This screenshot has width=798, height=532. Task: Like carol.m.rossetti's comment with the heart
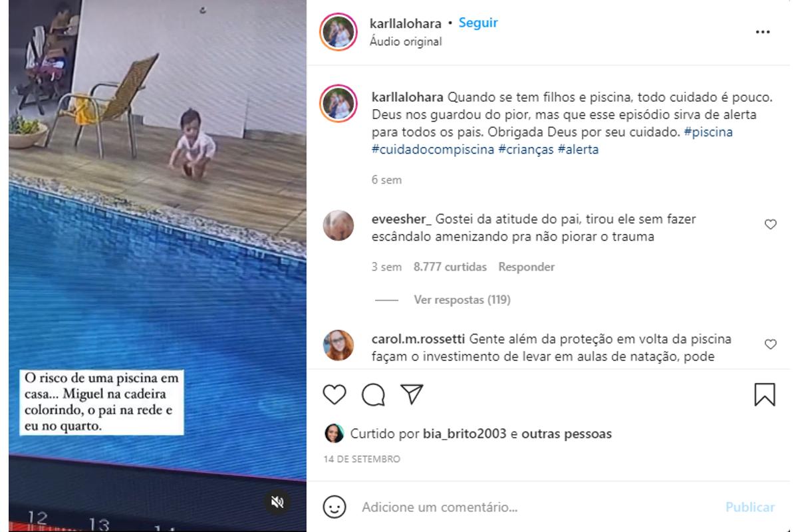point(771,344)
